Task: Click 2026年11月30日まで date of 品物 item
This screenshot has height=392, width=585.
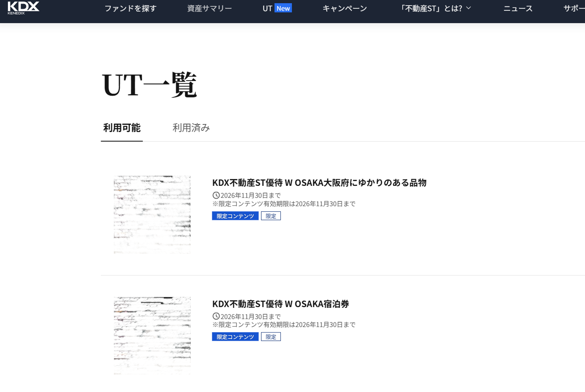Action: pyautogui.click(x=251, y=195)
